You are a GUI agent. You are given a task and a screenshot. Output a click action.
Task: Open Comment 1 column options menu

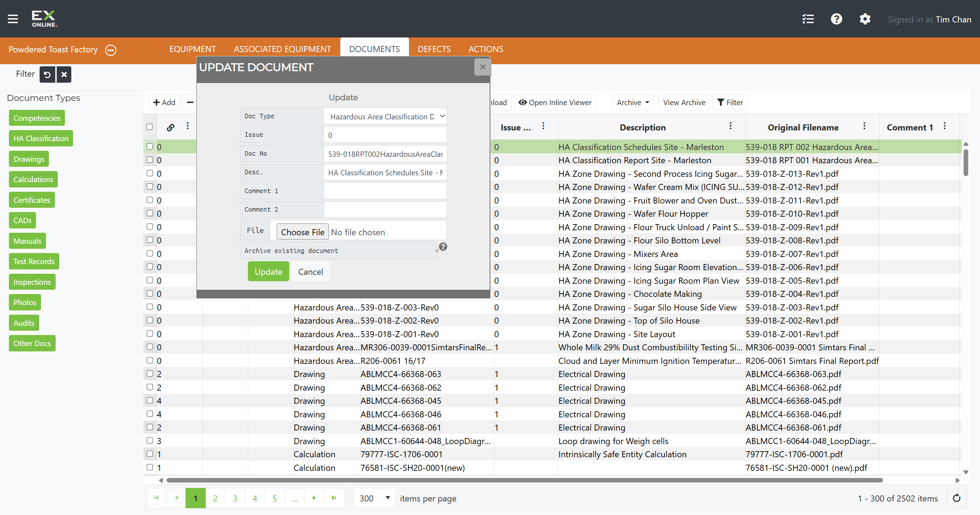(944, 126)
